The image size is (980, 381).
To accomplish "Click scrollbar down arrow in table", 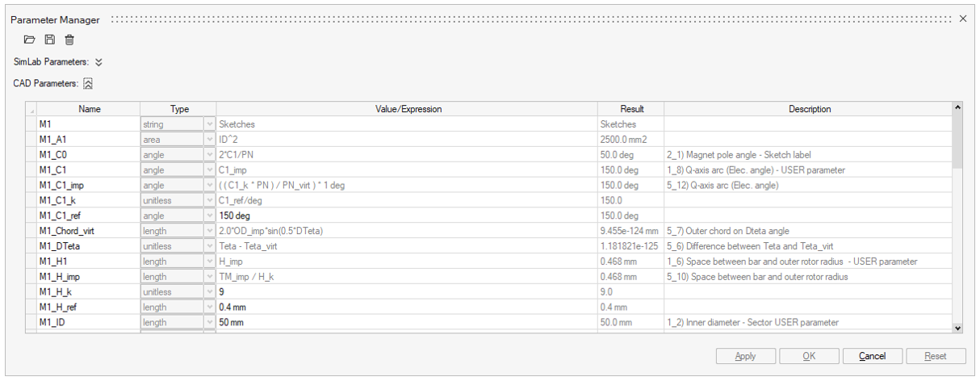I will pyautogui.click(x=958, y=328).
